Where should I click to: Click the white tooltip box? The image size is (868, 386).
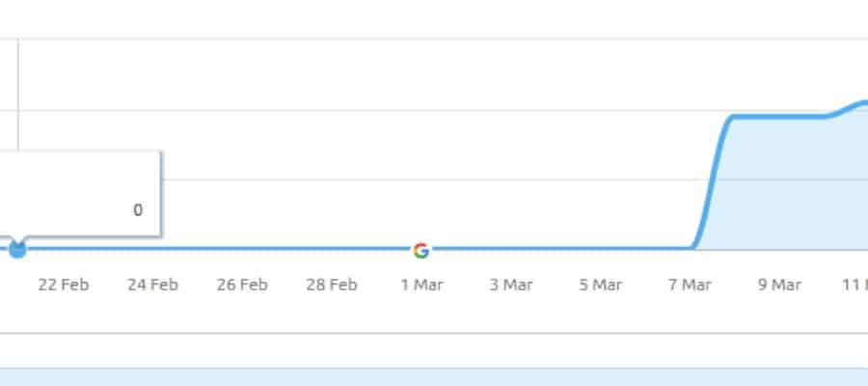click(80, 194)
